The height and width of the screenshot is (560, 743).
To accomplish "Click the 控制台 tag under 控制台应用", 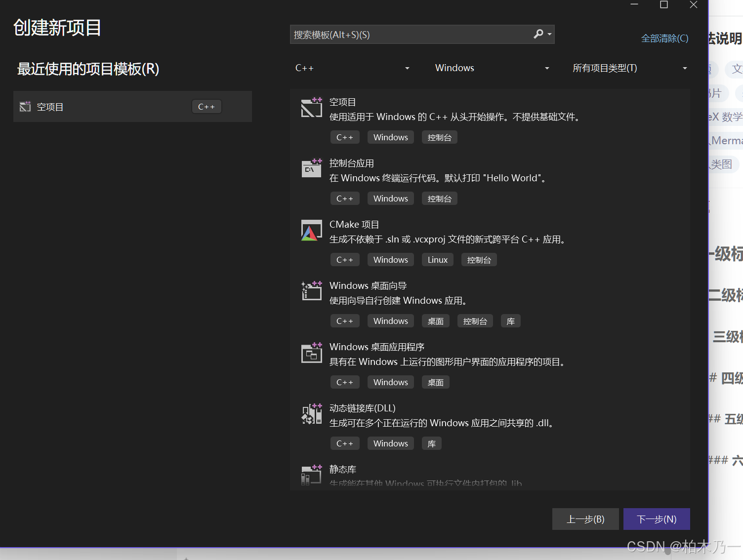I will click(x=440, y=199).
